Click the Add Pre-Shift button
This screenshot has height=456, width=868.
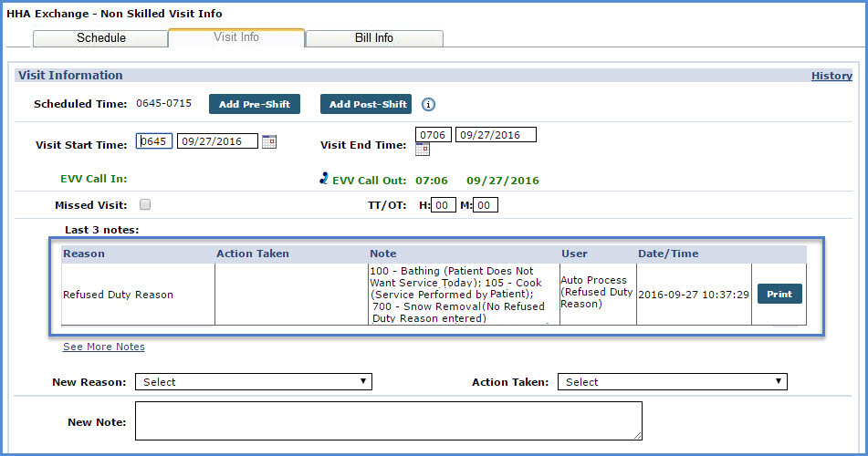point(255,104)
